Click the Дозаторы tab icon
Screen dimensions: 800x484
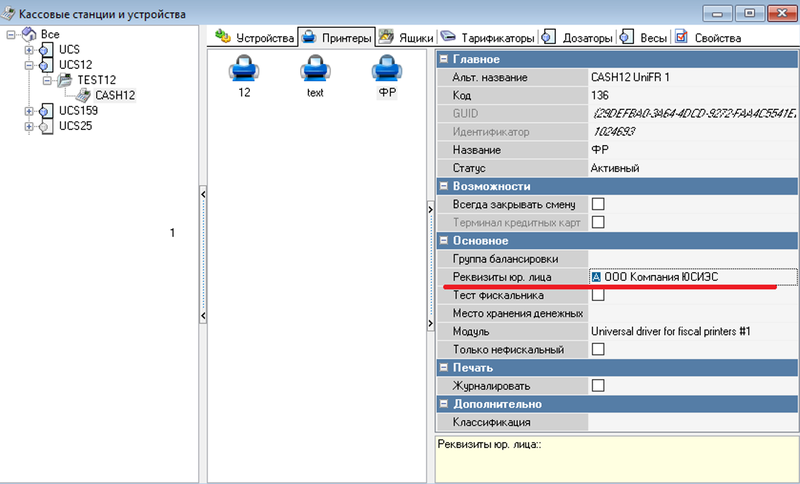click(x=548, y=36)
